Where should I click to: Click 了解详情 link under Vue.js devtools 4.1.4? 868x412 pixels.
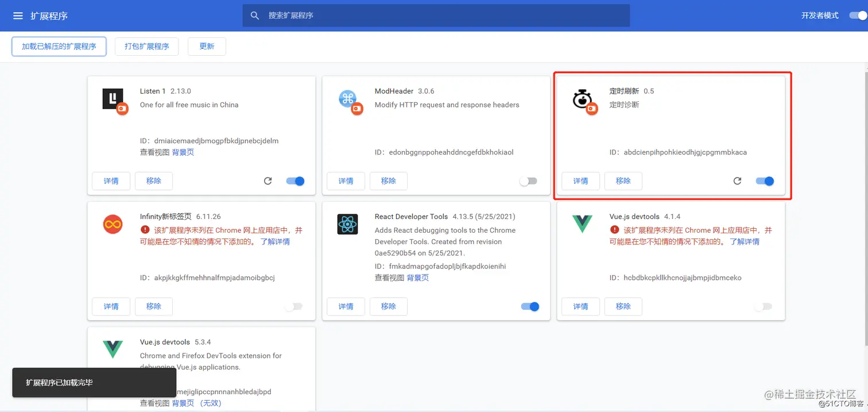745,241
